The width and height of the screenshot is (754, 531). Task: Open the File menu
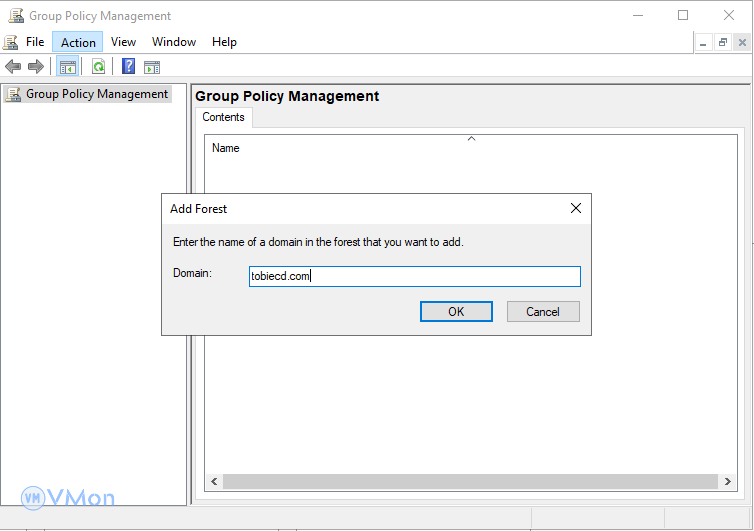click(x=35, y=42)
